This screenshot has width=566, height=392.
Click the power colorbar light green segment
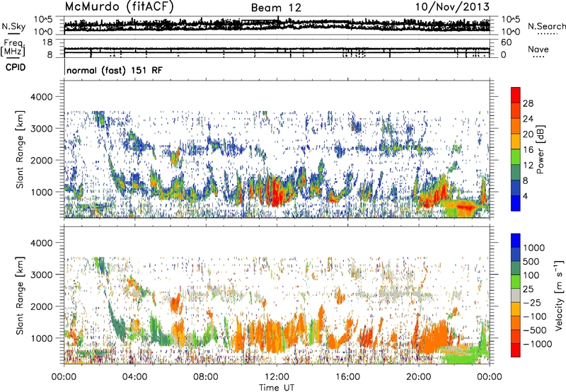[x=516, y=157]
